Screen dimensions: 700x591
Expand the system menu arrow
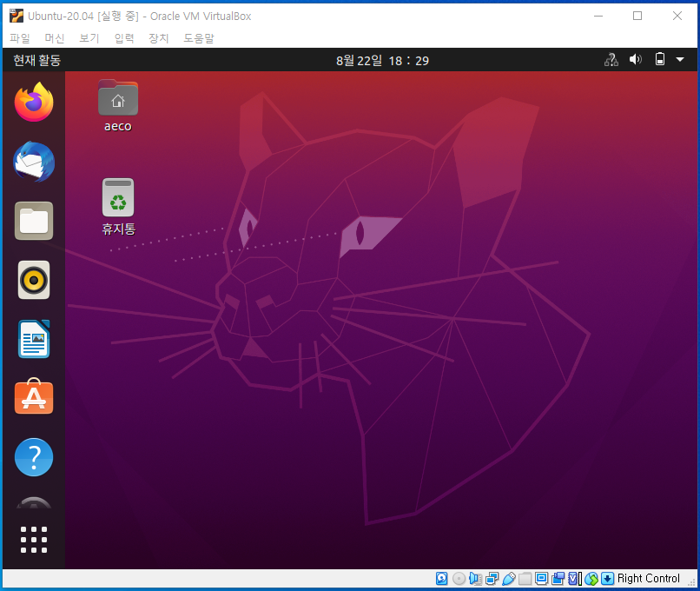click(680, 59)
